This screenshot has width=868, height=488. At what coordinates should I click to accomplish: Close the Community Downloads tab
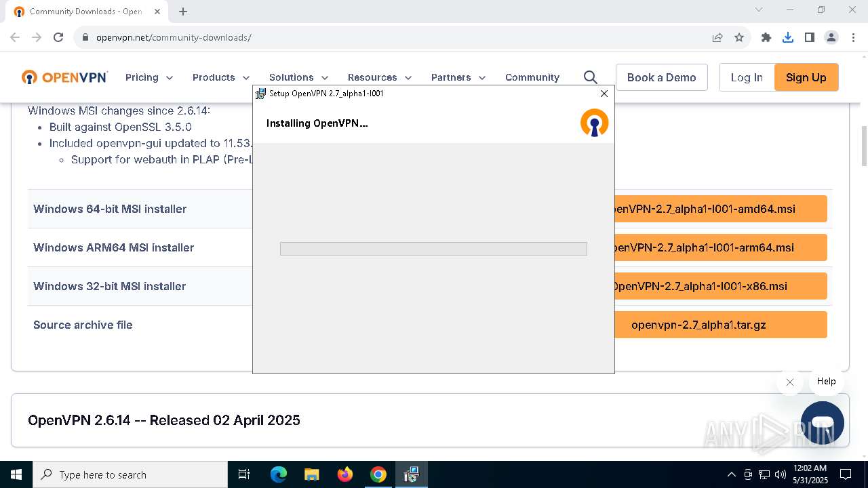pos(157,12)
